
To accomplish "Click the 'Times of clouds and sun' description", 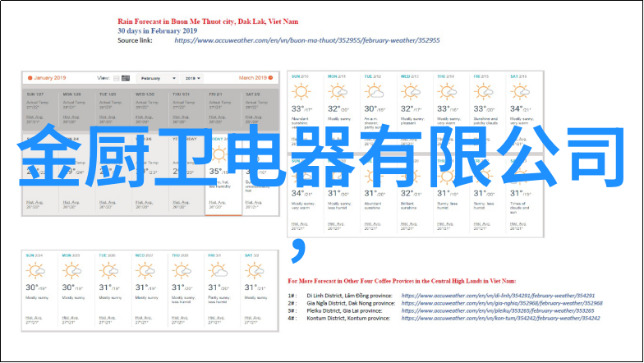I will pos(519,208).
